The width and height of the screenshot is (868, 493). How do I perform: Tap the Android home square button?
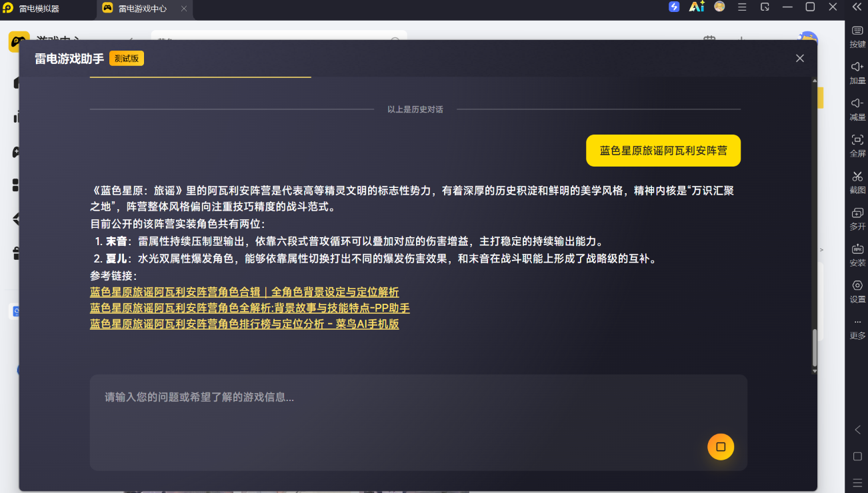click(857, 456)
